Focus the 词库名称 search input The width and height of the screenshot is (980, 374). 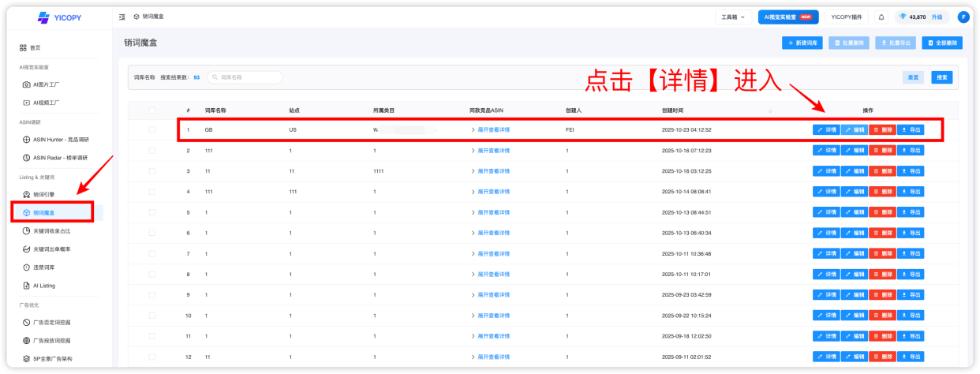(x=245, y=77)
